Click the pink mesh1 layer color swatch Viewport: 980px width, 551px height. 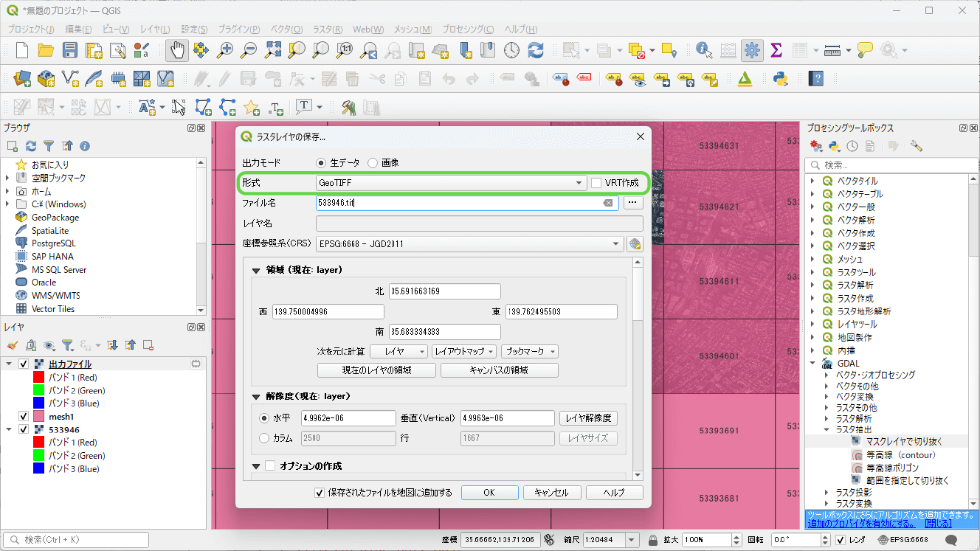40,417
